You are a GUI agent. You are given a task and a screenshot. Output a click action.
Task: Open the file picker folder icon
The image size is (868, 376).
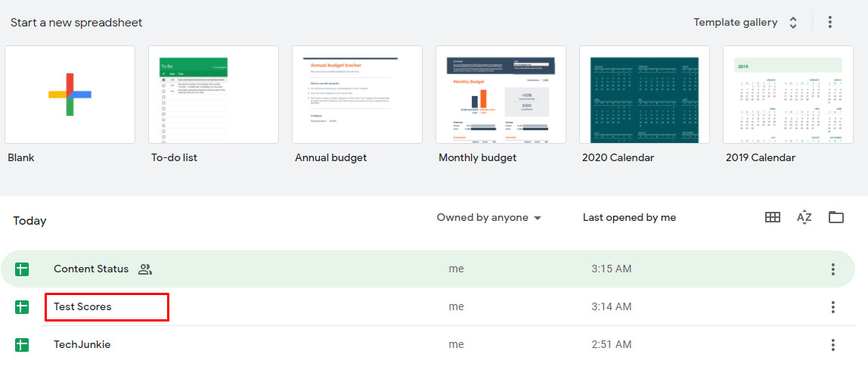click(x=835, y=217)
